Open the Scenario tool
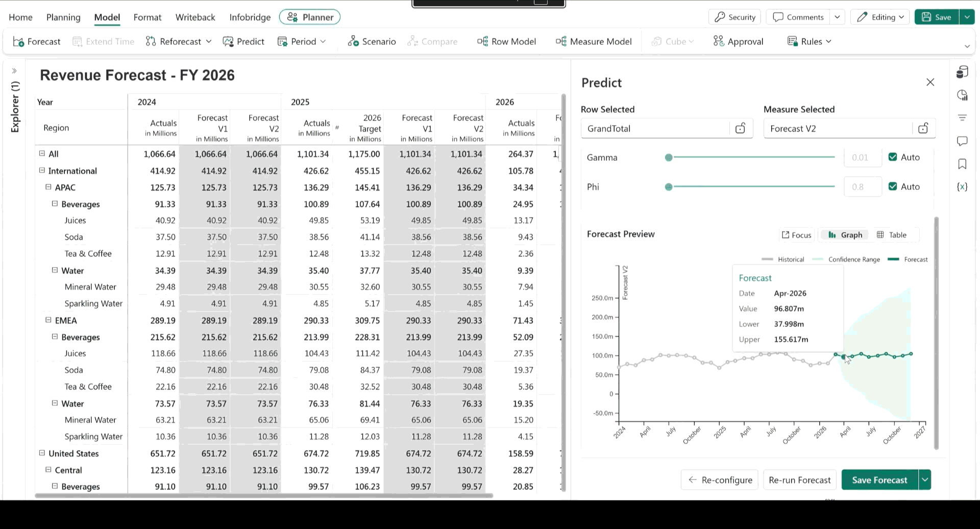The height and width of the screenshot is (529, 980). (x=372, y=41)
